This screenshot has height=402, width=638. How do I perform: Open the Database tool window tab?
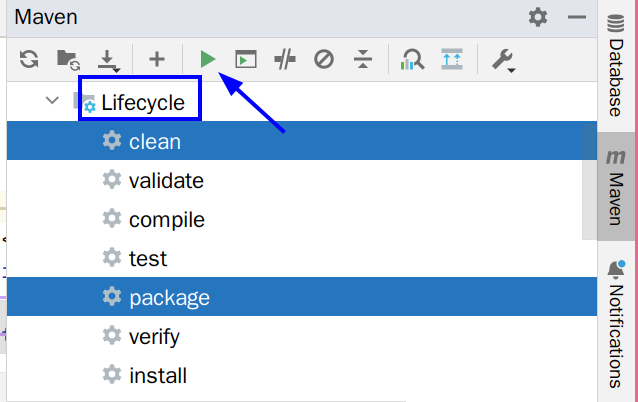coord(616,66)
